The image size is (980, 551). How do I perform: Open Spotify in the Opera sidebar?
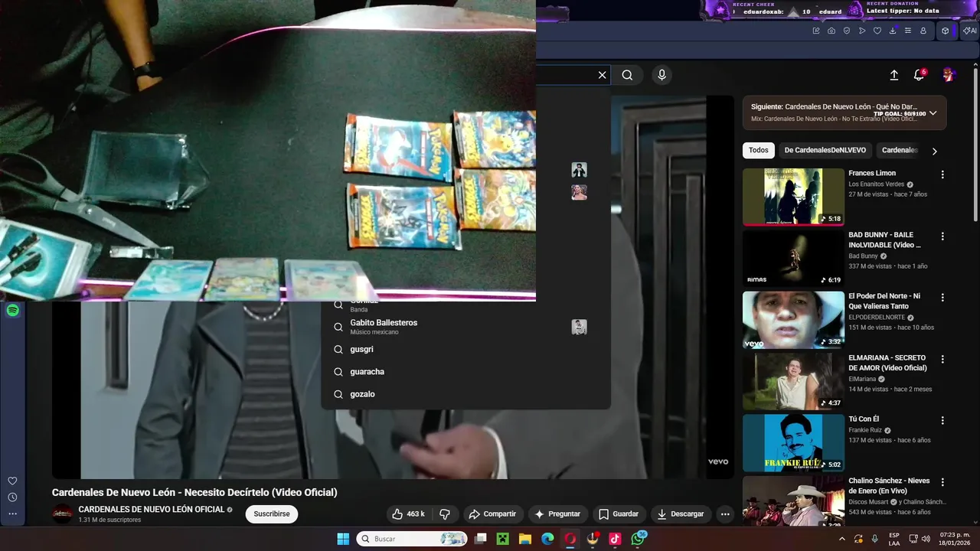click(x=12, y=311)
